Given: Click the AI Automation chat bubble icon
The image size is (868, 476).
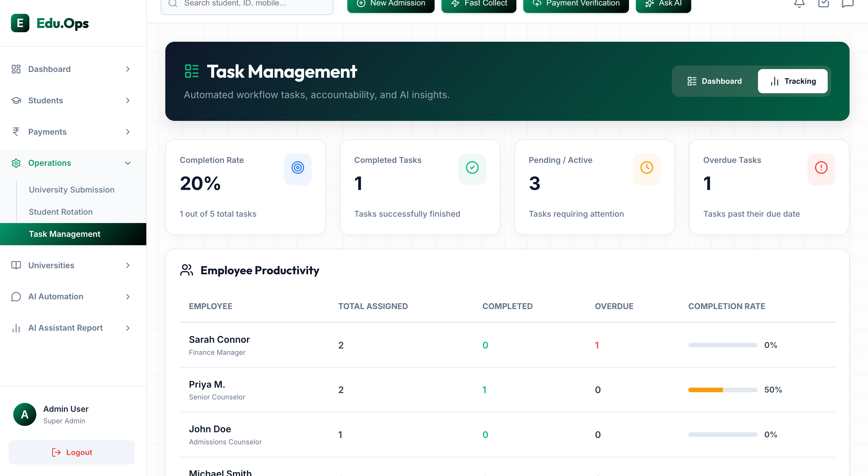Looking at the screenshot, I should (16, 297).
